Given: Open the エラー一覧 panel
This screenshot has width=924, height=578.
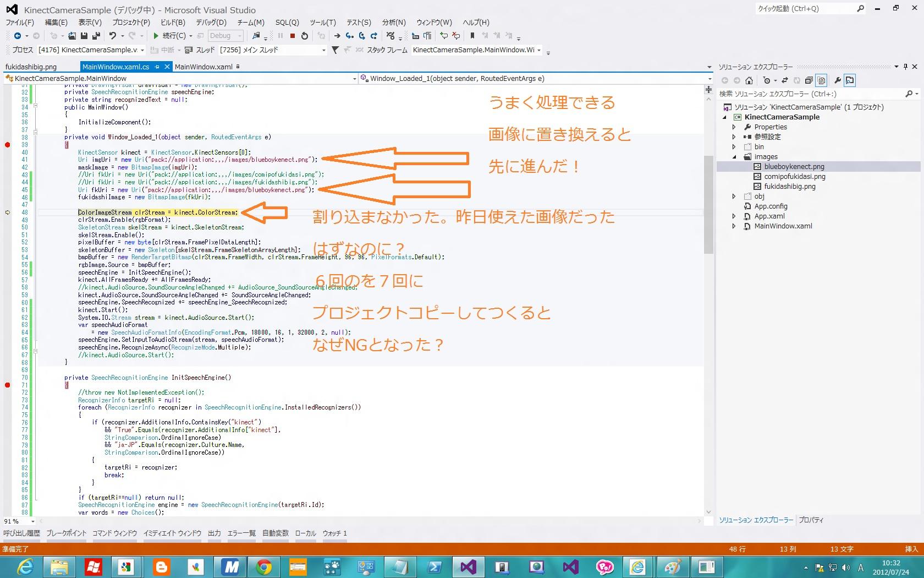Looking at the screenshot, I should (x=241, y=533).
